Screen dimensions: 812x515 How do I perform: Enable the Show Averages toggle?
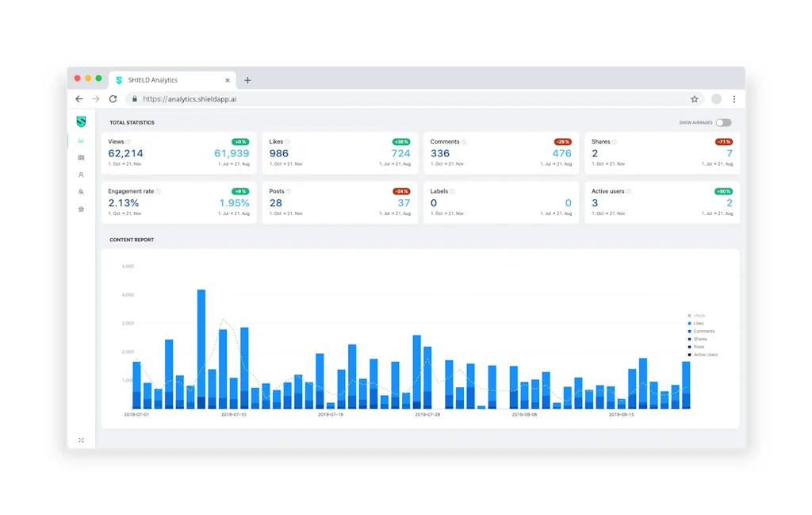click(x=724, y=123)
